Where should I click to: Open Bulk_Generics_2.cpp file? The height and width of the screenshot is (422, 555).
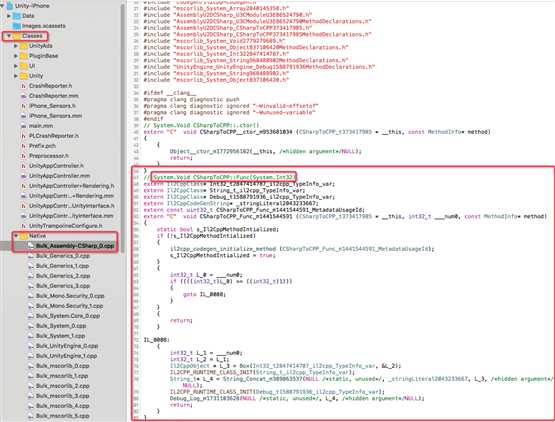pyautogui.click(x=63, y=275)
